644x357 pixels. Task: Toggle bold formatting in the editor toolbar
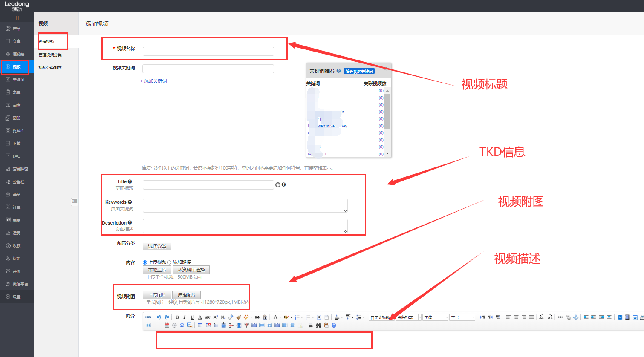177,317
